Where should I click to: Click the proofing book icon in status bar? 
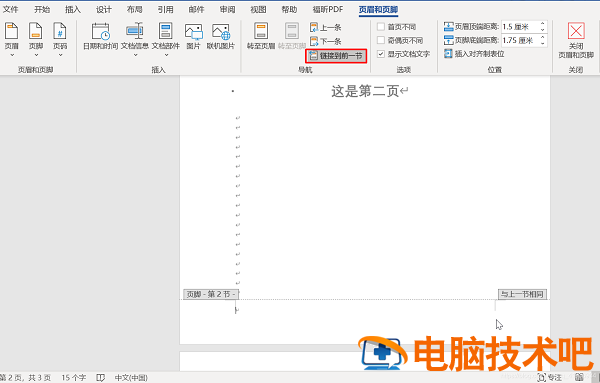coord(100,378)
